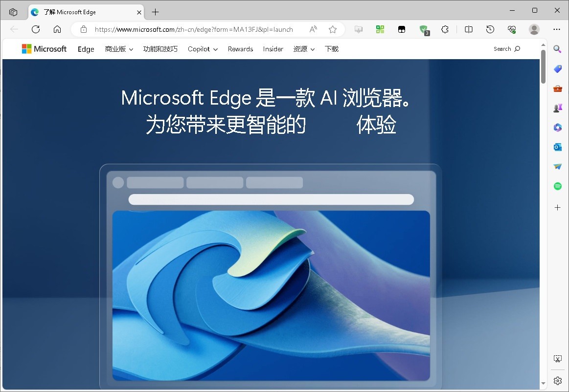Image resolution: width=569 pixels, height=392 pixels.
Task: Open Browser essentials heart icon
Action: point(512,29)
